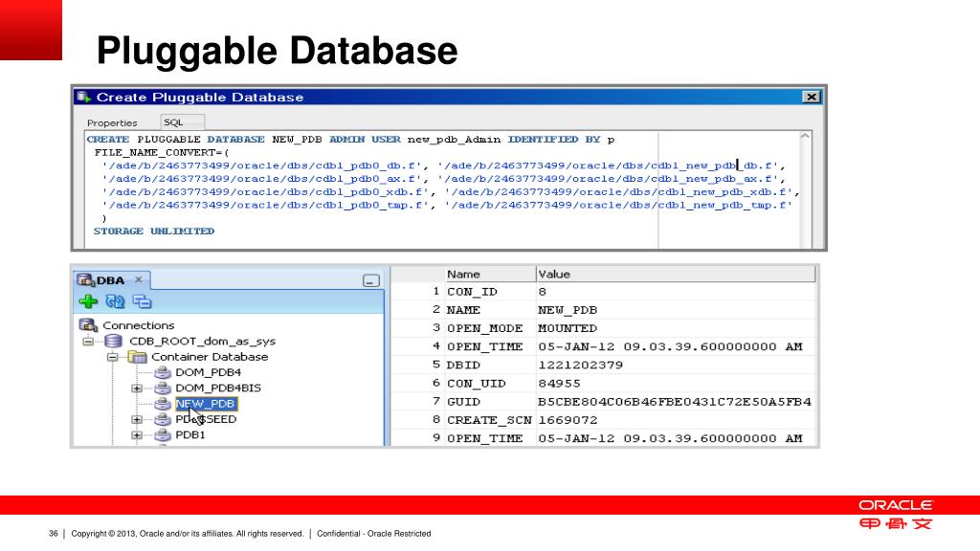Viewport: 980px width, 551px height.
Task: Click the collapse all icon in DBA toolbar
Action: [142, 301]
